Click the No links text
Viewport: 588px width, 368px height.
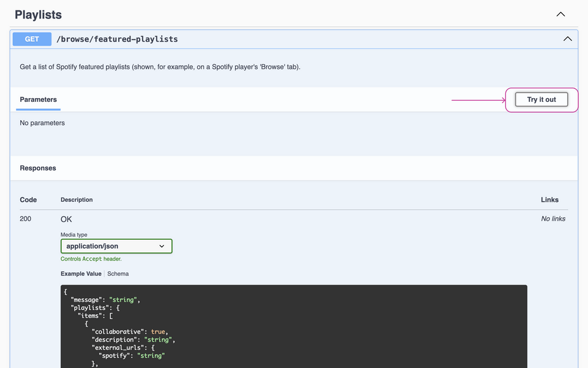[553, 218]
